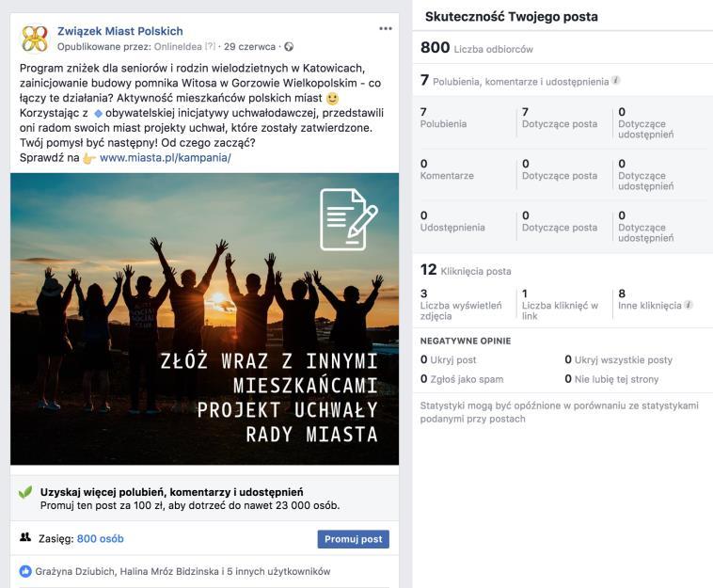Click info icon beside Polubienia, komentarze i udostępnienia
713x588 pixels.
[616, 81]
